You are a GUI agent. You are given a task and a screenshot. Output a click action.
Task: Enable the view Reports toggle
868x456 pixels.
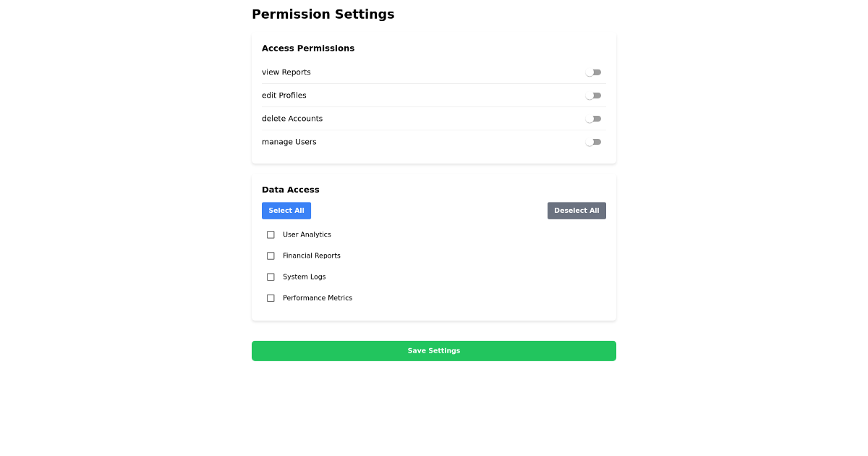point(593,72)
